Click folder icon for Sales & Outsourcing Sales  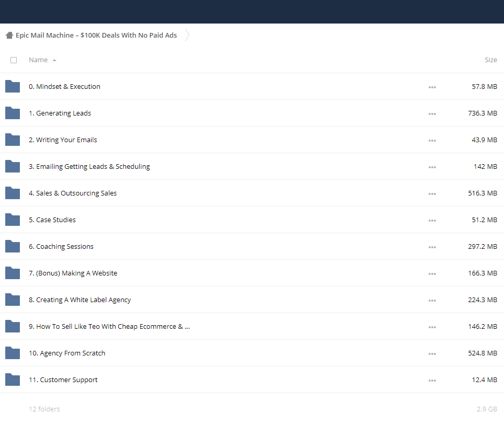point(13,193)
